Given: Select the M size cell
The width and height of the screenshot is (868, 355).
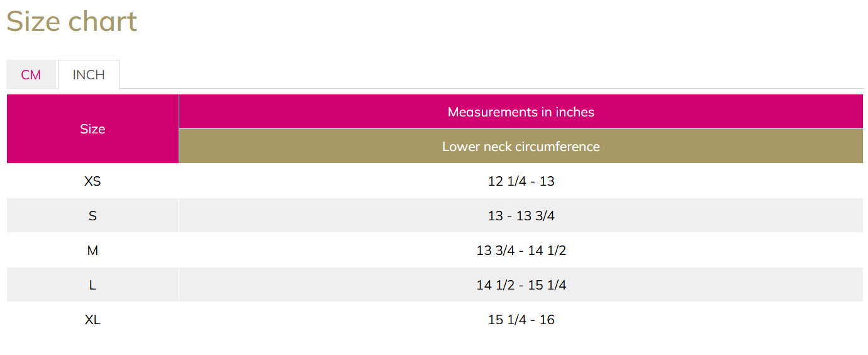Looking at the screenshot, I should pyautogui.click(x=92, y=251).
